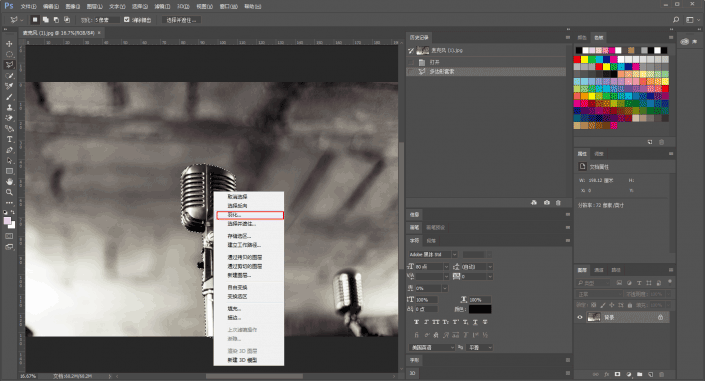Open the 美国英语 language dropdown
Viewport: 705px width, 381px height.
coord(432,347)
